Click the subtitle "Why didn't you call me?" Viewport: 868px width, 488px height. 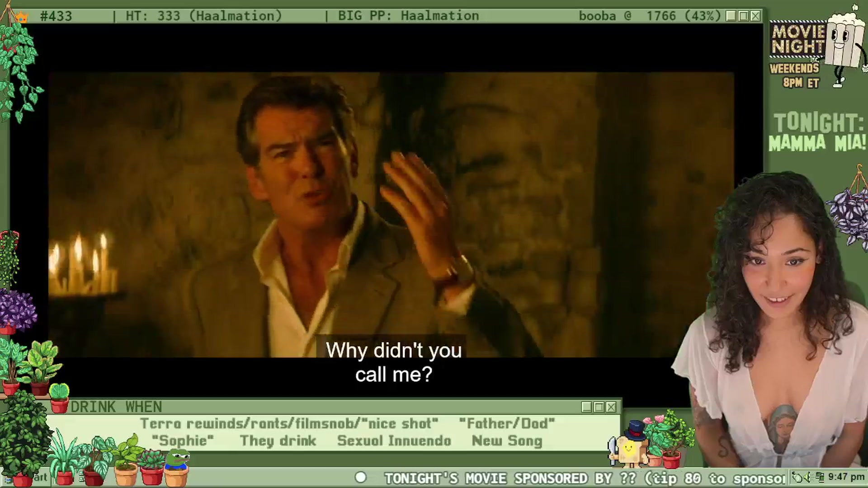pos(394,362)
